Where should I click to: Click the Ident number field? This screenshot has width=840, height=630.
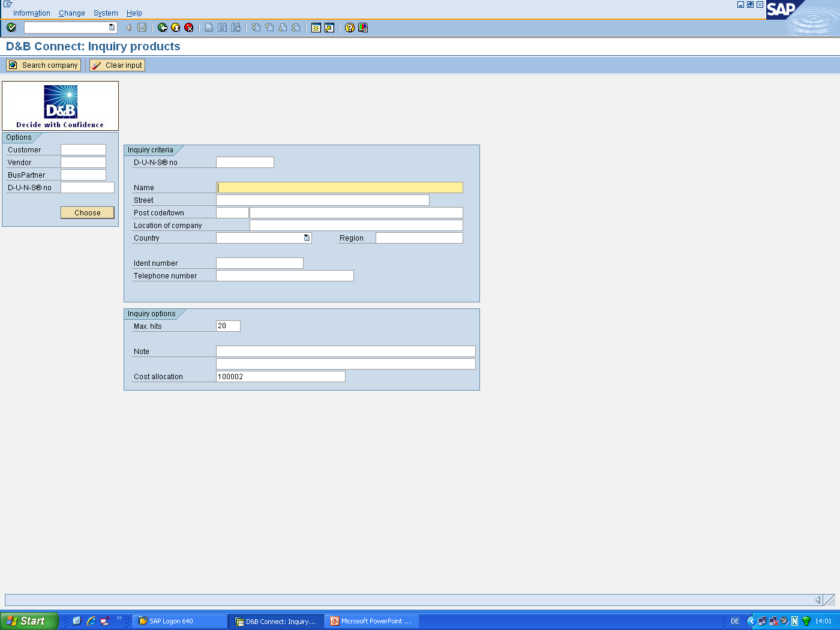pyautogui.click(x=260, y=263)
